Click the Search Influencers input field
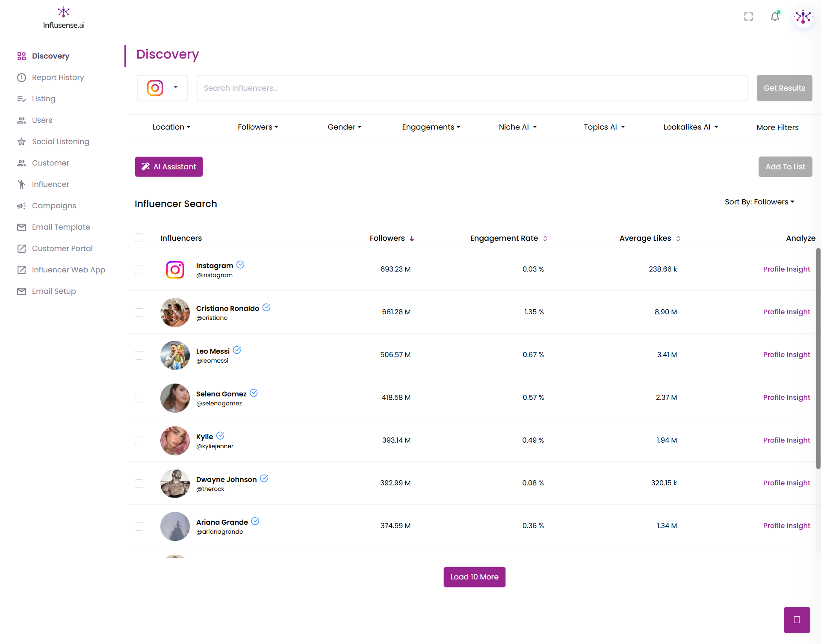The width and height of the screenshot is (821, 644). click(472, 88)
